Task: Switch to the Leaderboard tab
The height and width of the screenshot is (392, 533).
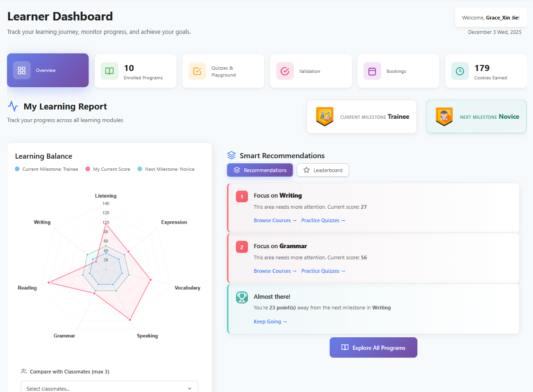Action: [323, 170]
